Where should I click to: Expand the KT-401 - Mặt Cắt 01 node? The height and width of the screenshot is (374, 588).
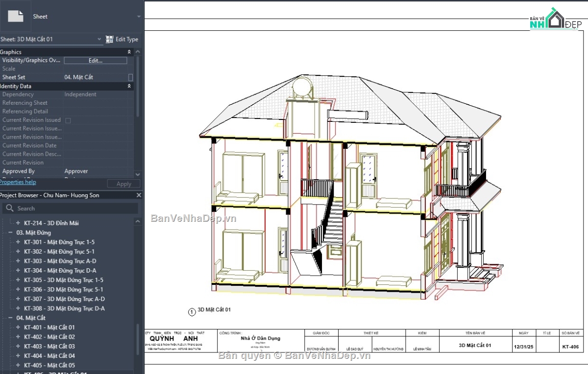tap(18, 327)
